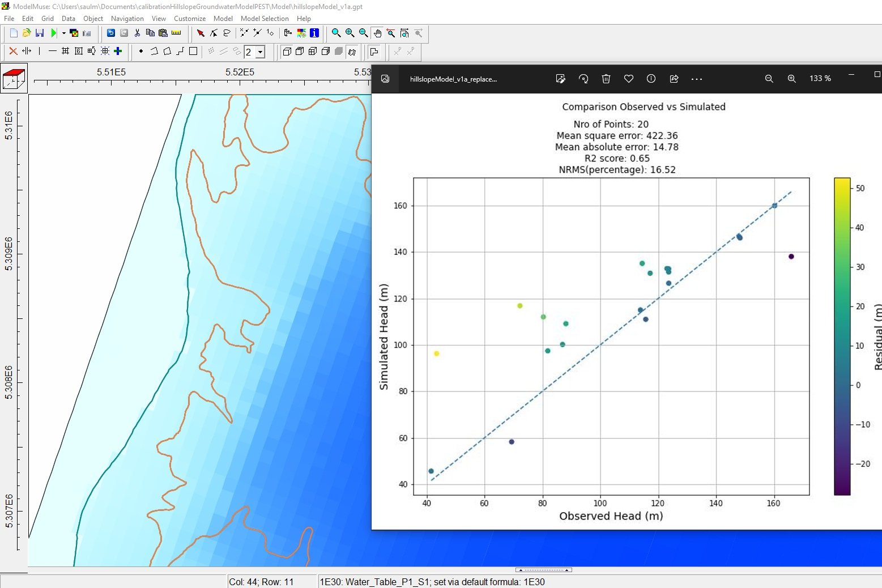Image resolution: width=882 pixels, height=588 pixels.
Task: Open the image editor in Photos
Action: (x=560, y=79)
